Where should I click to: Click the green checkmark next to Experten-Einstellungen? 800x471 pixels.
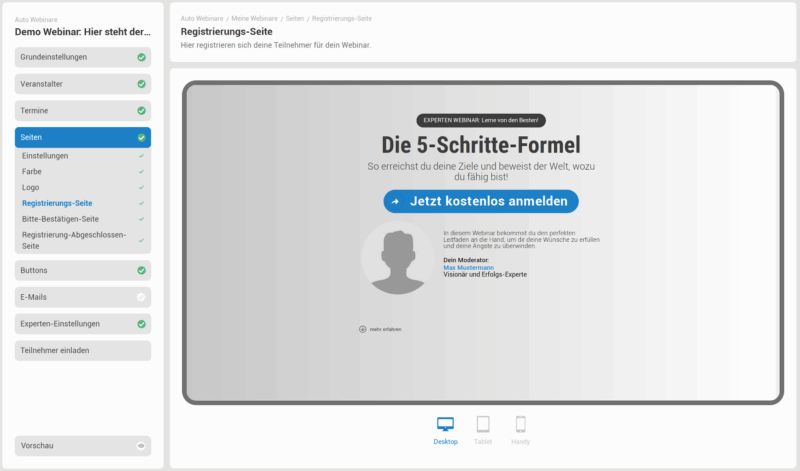coord(141,324)
